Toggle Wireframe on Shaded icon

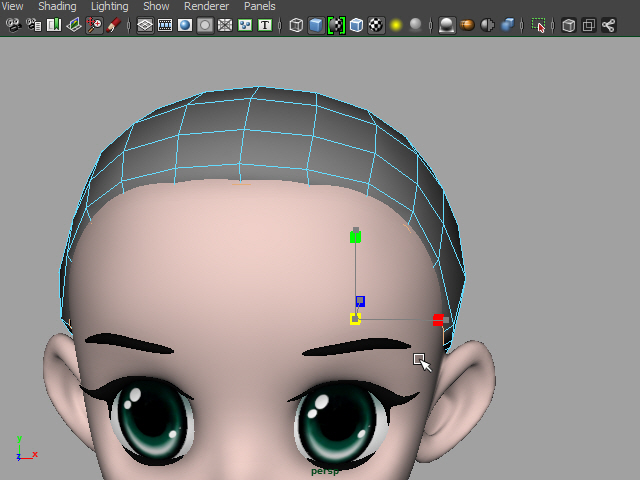coord(356,25)
